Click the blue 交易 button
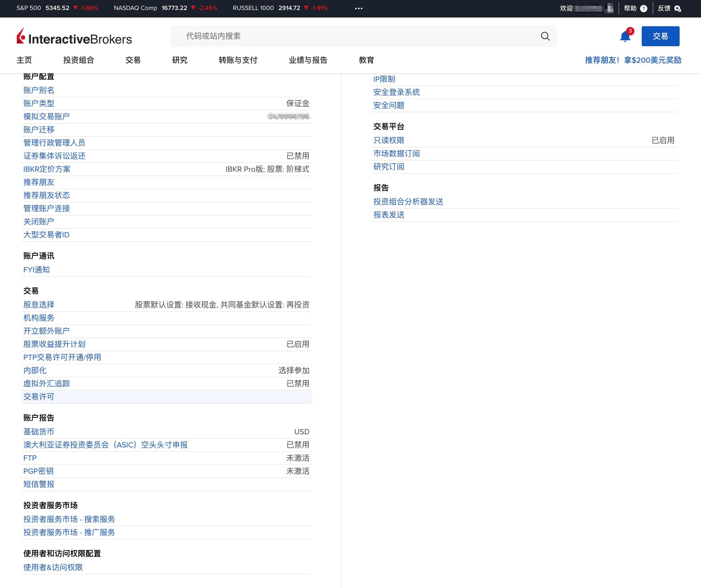The width and height of the screenshot is (701, 588). 660,36
